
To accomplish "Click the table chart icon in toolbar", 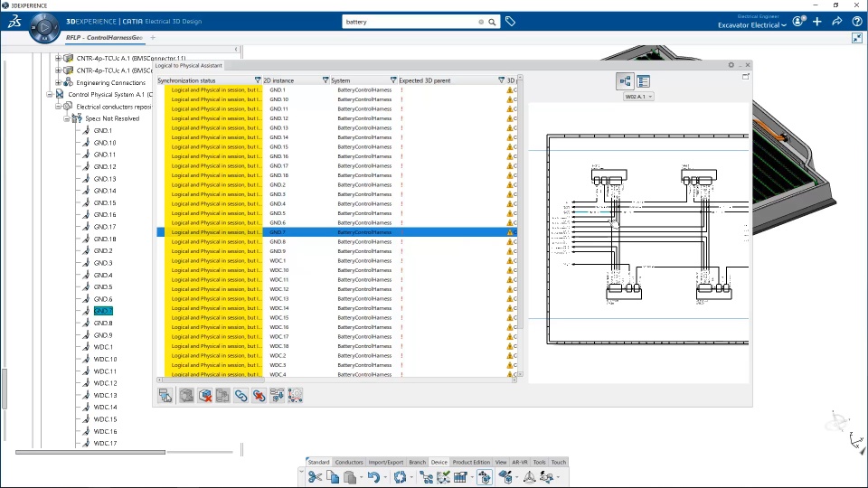I will (x=460, y=477).
